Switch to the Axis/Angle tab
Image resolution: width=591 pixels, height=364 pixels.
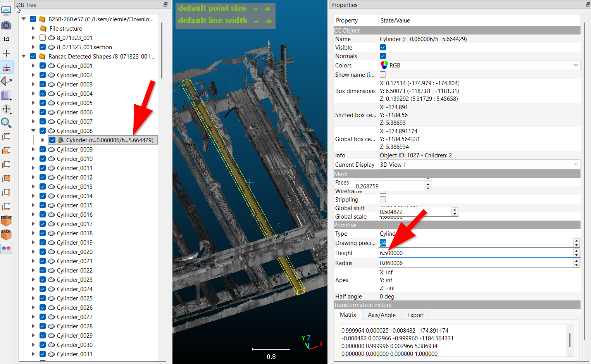click(381, 315)
